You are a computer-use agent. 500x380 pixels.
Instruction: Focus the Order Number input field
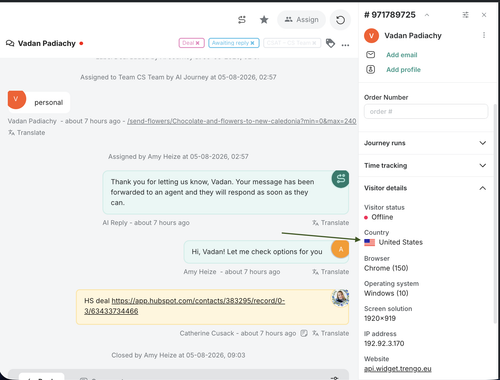[426, 111]
